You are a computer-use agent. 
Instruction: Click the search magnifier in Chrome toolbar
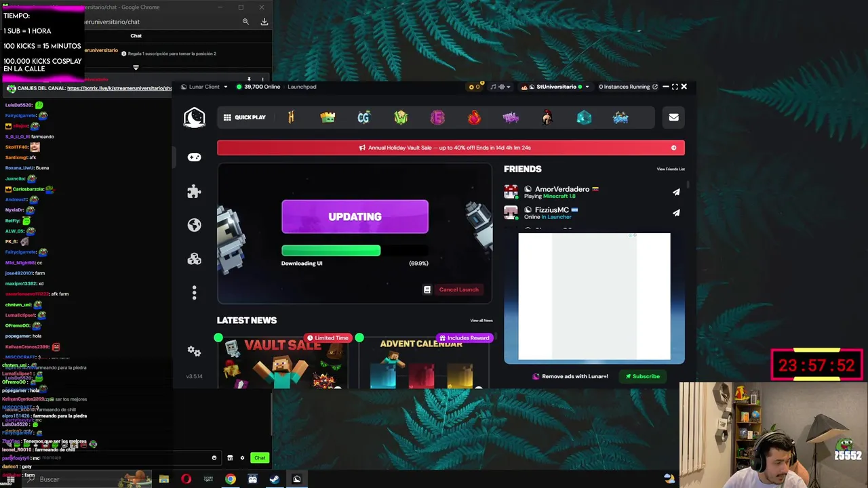tap(245, 22)
